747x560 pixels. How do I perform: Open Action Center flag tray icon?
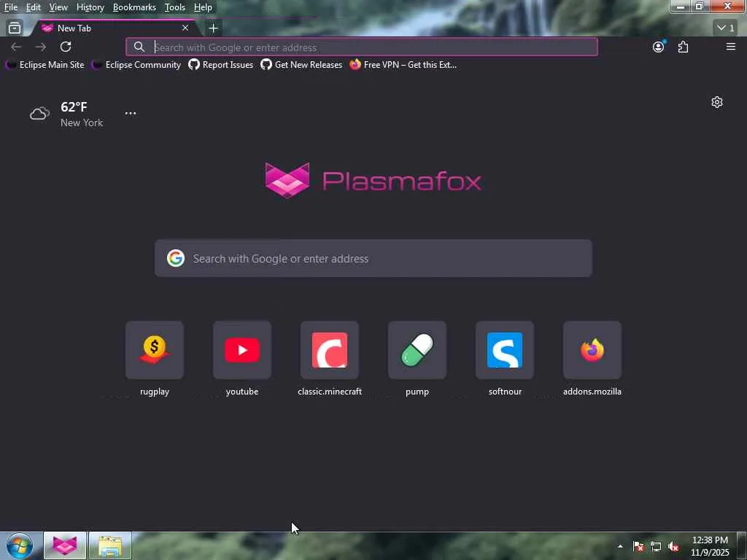(638, 546)
